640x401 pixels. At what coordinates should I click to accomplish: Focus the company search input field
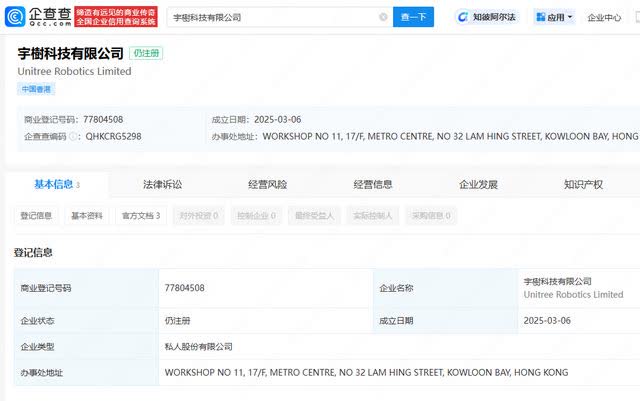click(270, 17)
